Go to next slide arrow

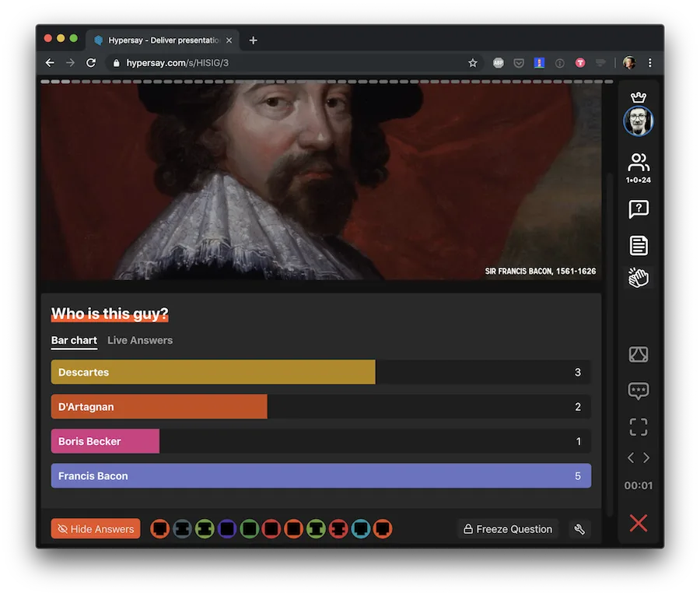click(646, 458)
